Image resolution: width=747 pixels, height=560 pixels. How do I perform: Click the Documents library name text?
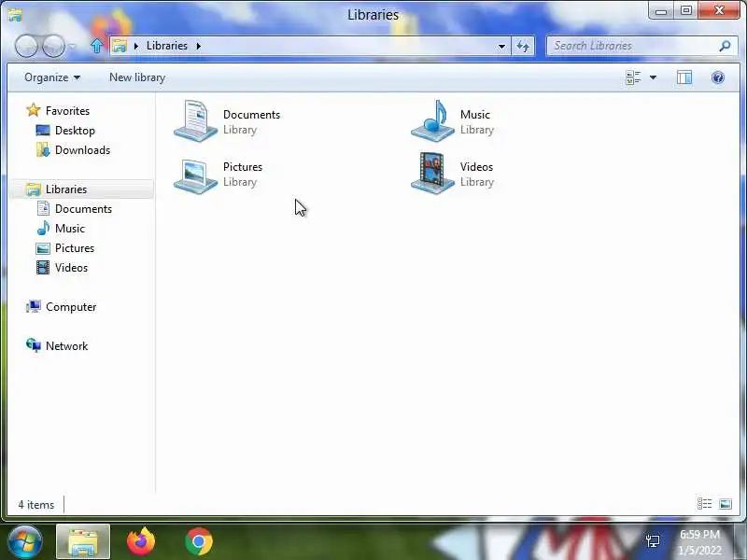click(251, 115)
